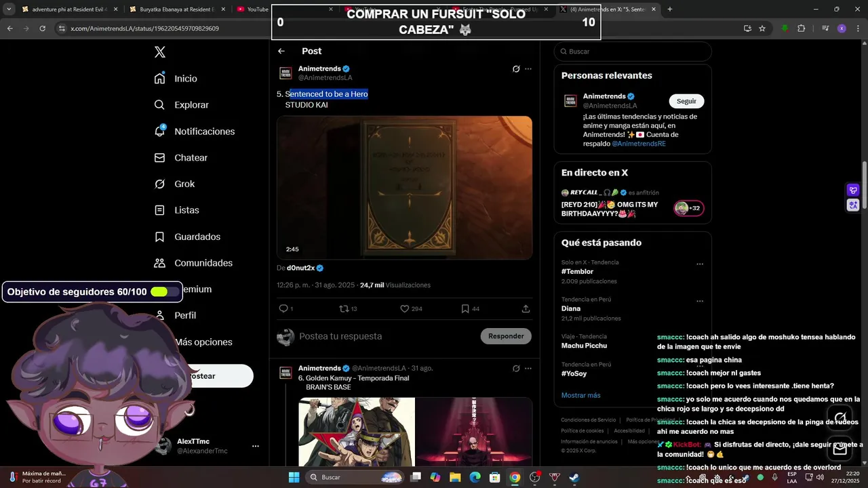Open the right Golden Kamuy image
This screenshot has height=488, width=868.
click(474, 432)
